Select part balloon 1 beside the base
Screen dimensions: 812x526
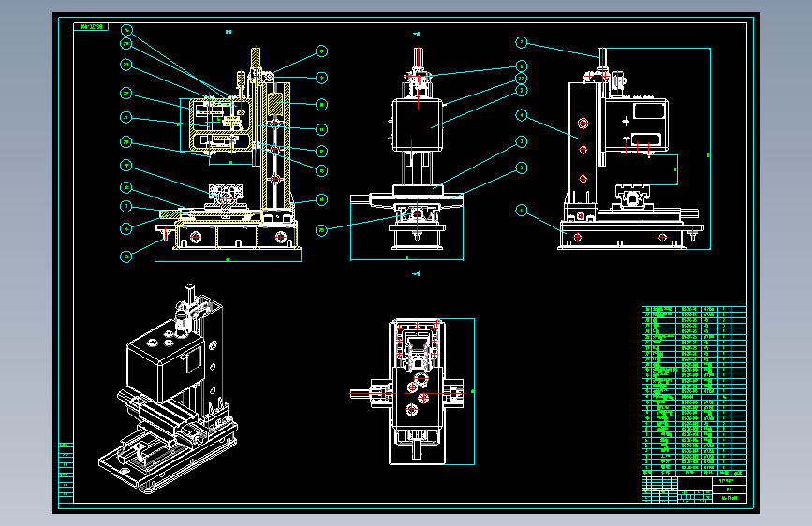522,211
